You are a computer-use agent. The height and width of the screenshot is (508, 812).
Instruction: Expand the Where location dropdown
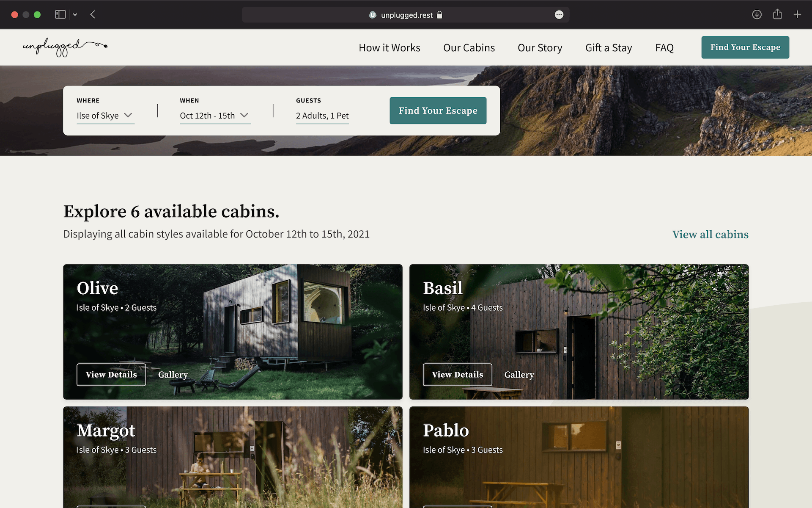[x=105, y=116]
